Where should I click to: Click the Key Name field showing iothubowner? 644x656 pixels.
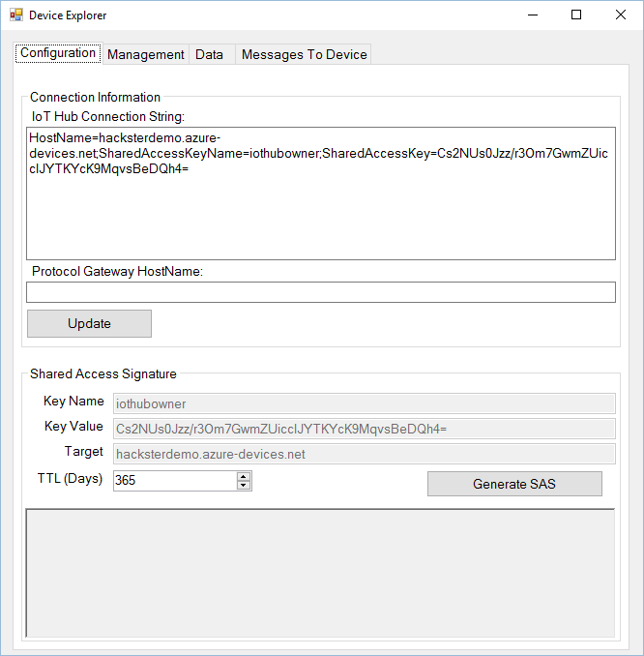(365, 403)
